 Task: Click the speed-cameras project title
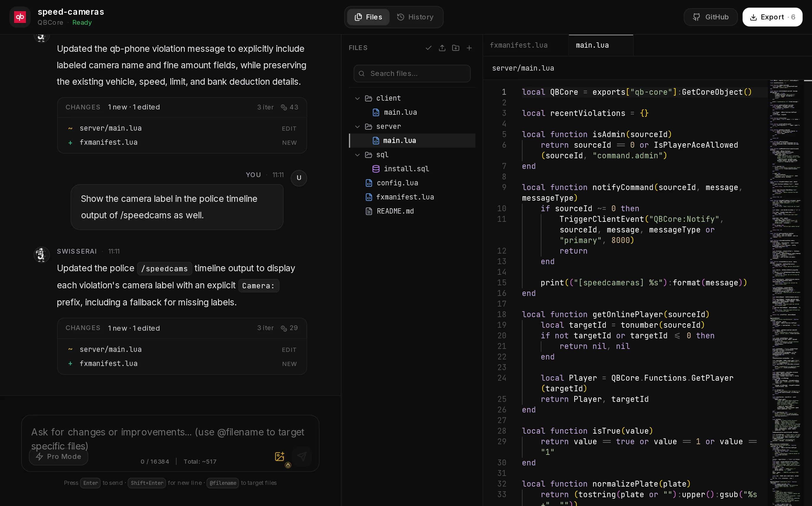(x=71, y=12)
